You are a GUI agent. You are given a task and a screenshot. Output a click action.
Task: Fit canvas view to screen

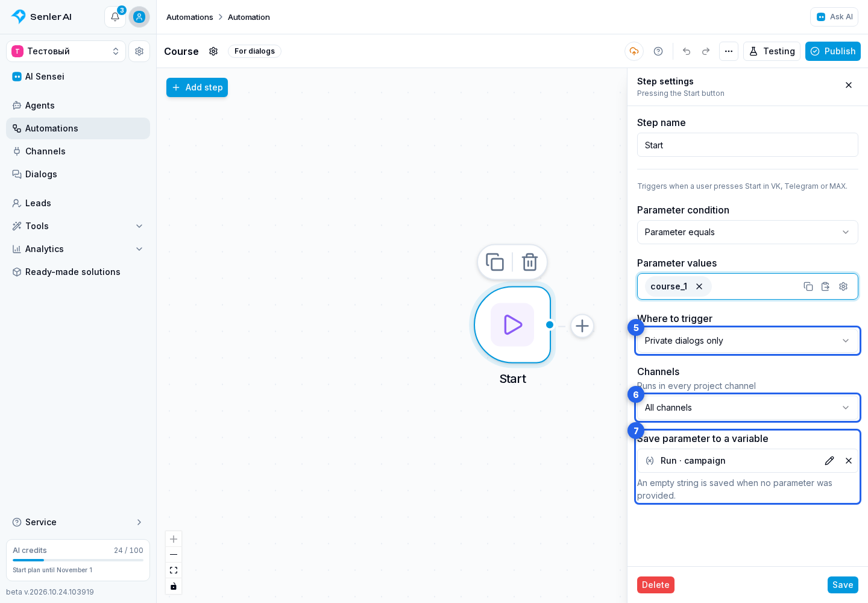(174, 570)
